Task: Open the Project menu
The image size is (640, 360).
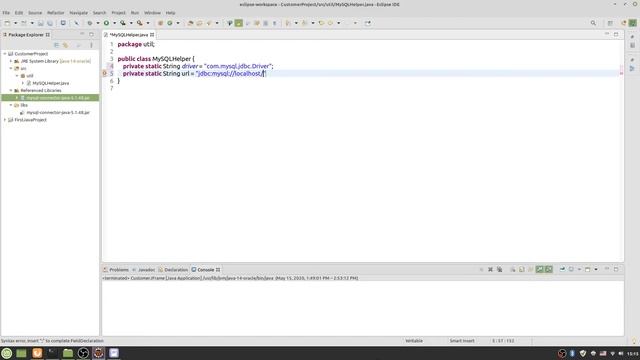Action: click(118, 13)
